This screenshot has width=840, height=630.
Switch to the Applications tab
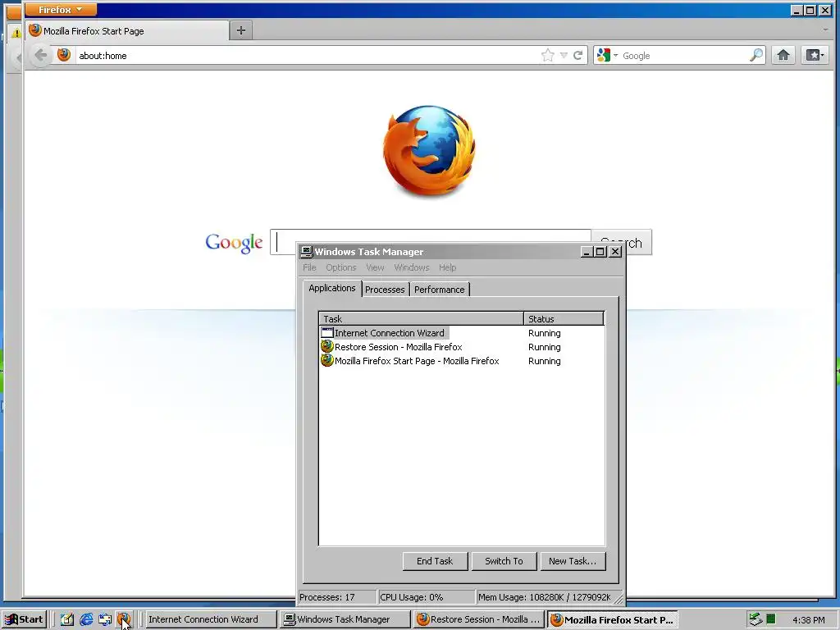pyautogui.click(x=332, y=288)
